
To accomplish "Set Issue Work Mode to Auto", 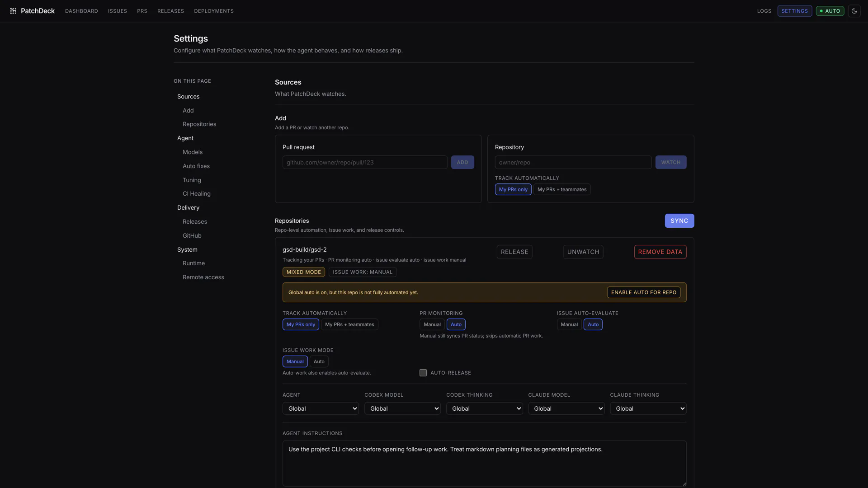I will [319, 361].
